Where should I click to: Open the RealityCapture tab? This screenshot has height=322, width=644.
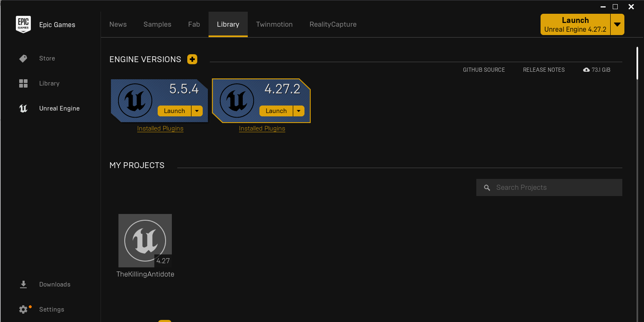click(x=333, y=24)
